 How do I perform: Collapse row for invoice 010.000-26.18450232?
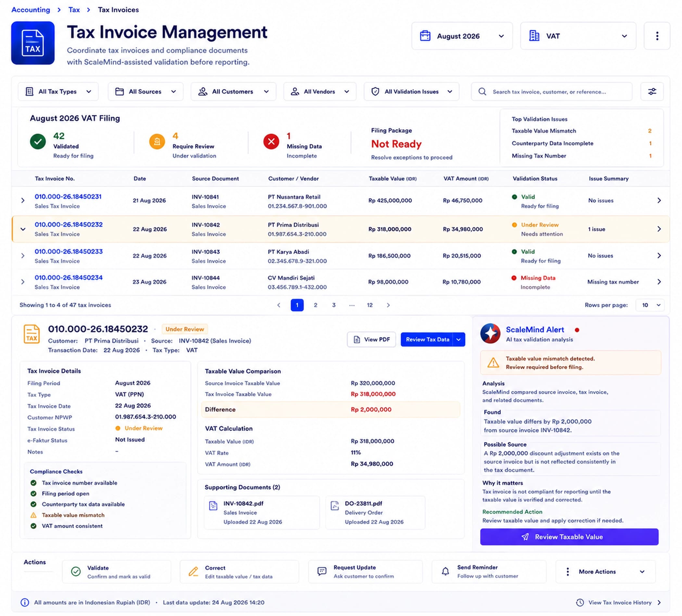tap(23, 229)
